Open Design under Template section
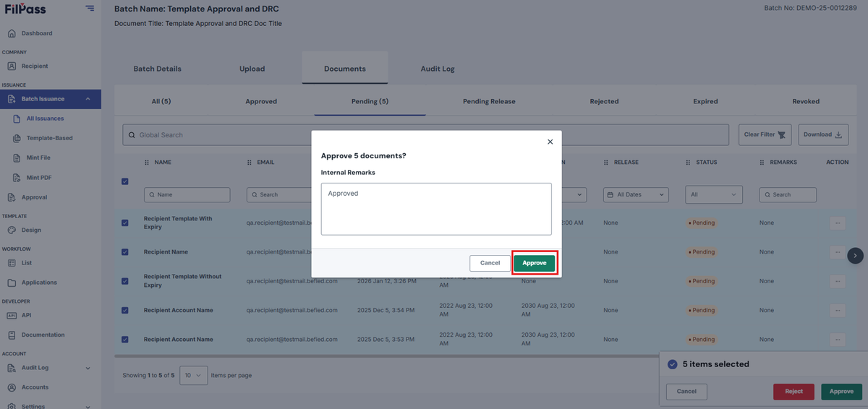Image resolution: width=868 pixels, height=409 pixels. [31, 230]
